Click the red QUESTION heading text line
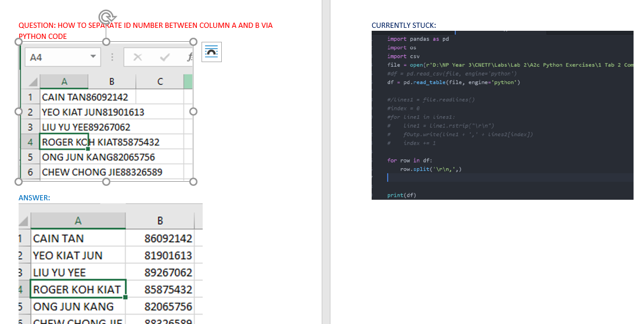The height and width of the screenshot is (324, 644). coord(145,26)
